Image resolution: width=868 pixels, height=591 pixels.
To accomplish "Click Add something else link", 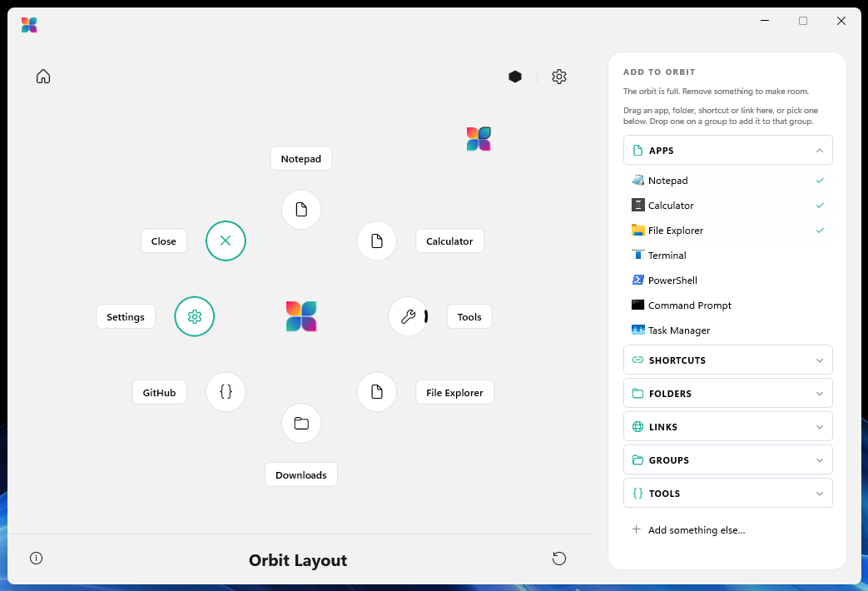I will pyautogui.click(x=697, y=530).
